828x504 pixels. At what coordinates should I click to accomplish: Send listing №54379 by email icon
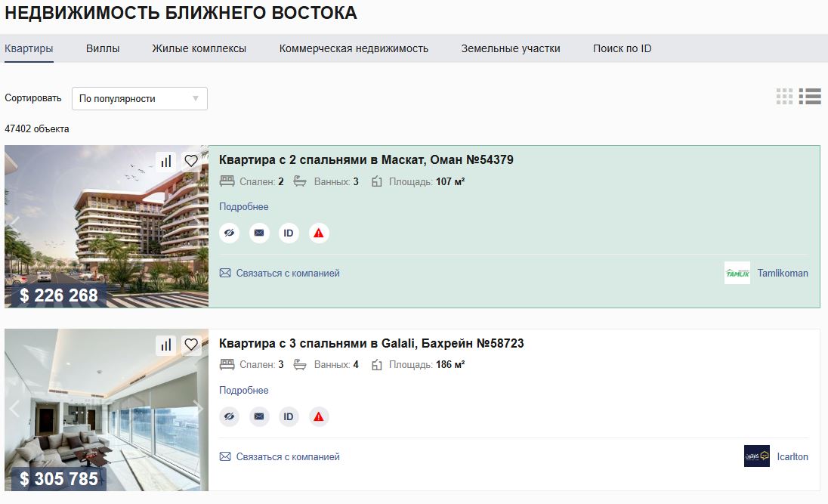tap(258, 233)
